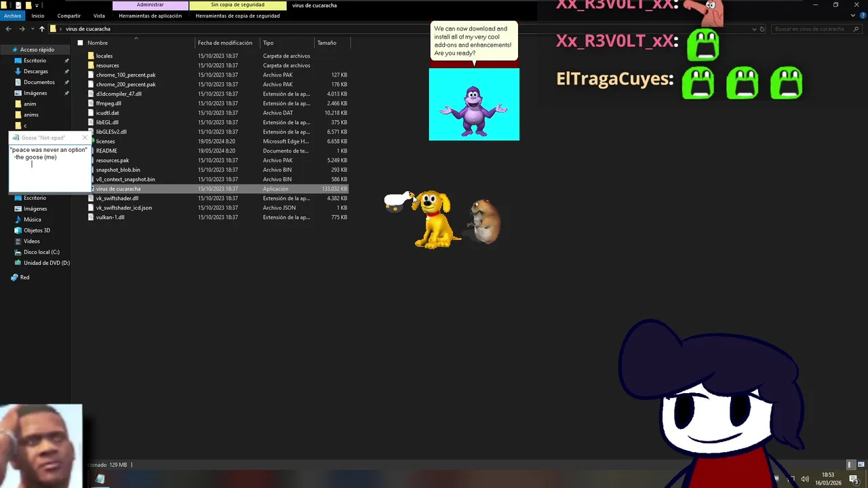Unpin Escritorio from Quick Access
868x488 pixels.
[x=66, y=60]
